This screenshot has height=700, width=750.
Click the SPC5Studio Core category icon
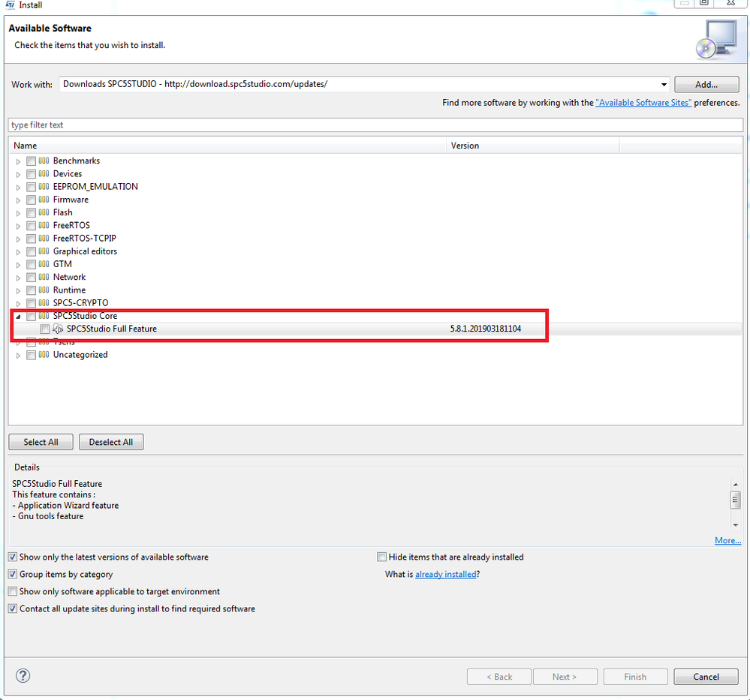[44, 316]
